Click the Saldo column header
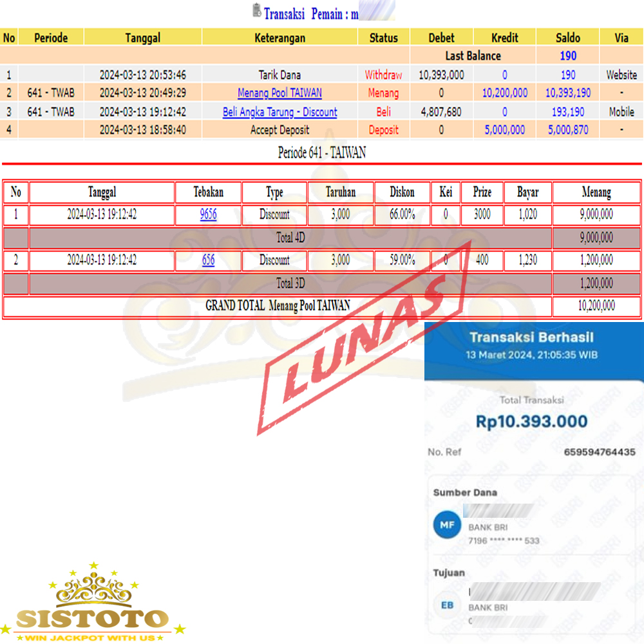 click(567, 38)
